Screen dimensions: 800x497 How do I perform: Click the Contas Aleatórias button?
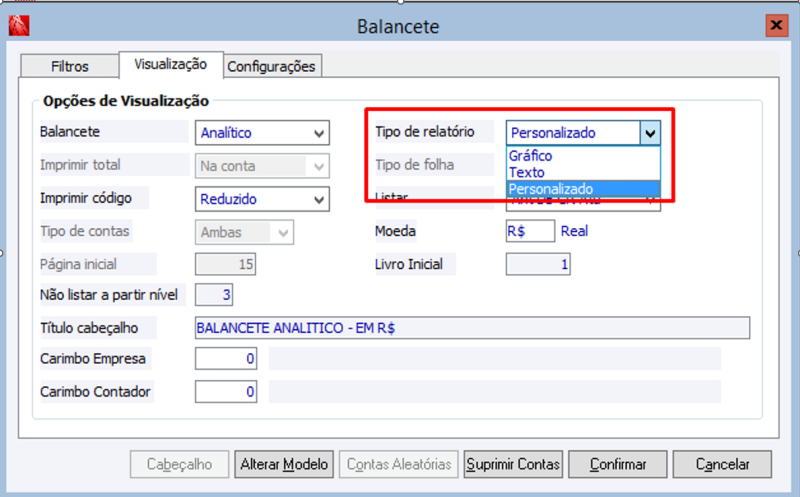click(x=399, y=464)
